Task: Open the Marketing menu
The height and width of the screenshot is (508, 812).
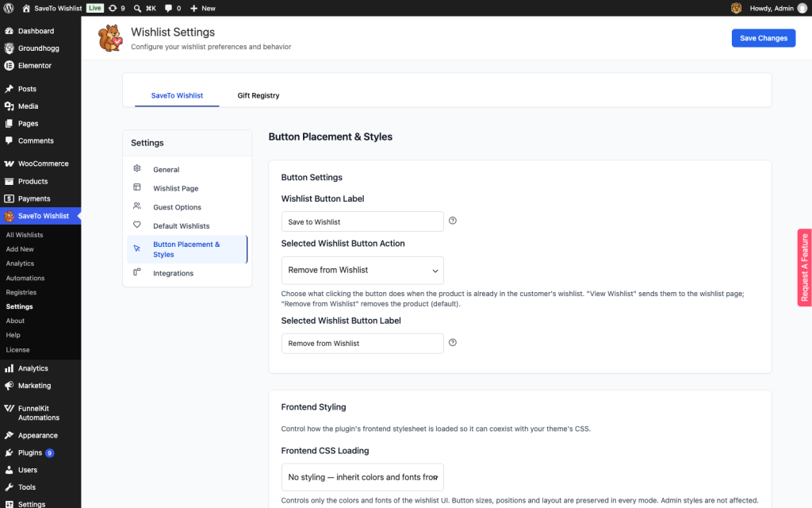Action: click(40, 386)
